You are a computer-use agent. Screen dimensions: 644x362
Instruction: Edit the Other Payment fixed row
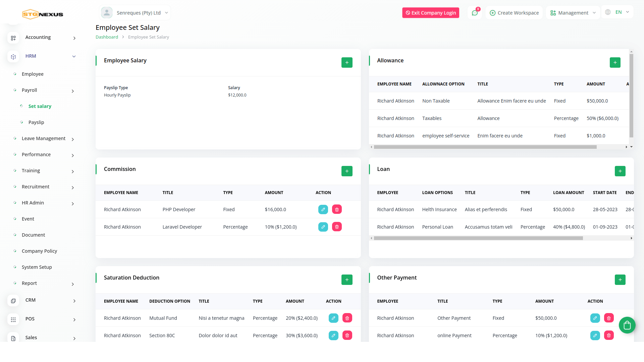pyautogui.click(x=595, y=318)
